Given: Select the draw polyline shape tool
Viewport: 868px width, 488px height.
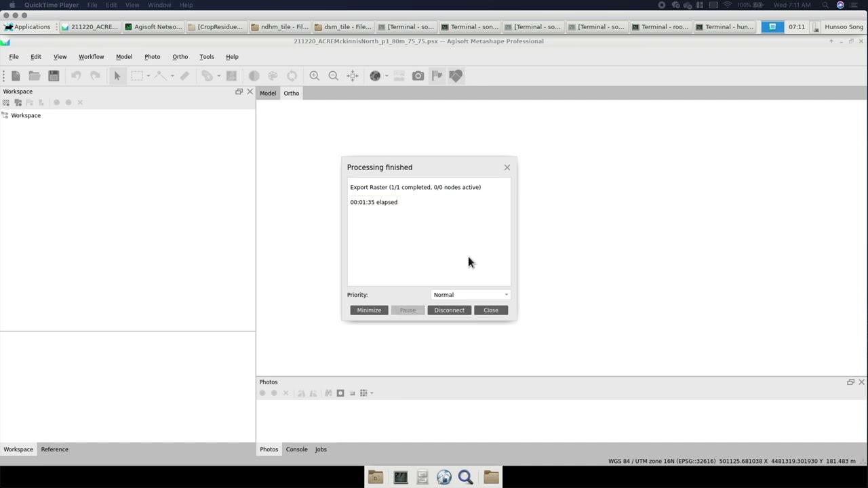Looking at the screenshot, I should [161, 76].
